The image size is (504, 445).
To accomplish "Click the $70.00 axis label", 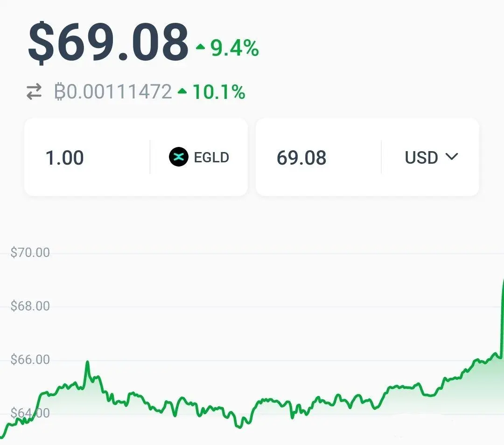I will pos(30,252).
